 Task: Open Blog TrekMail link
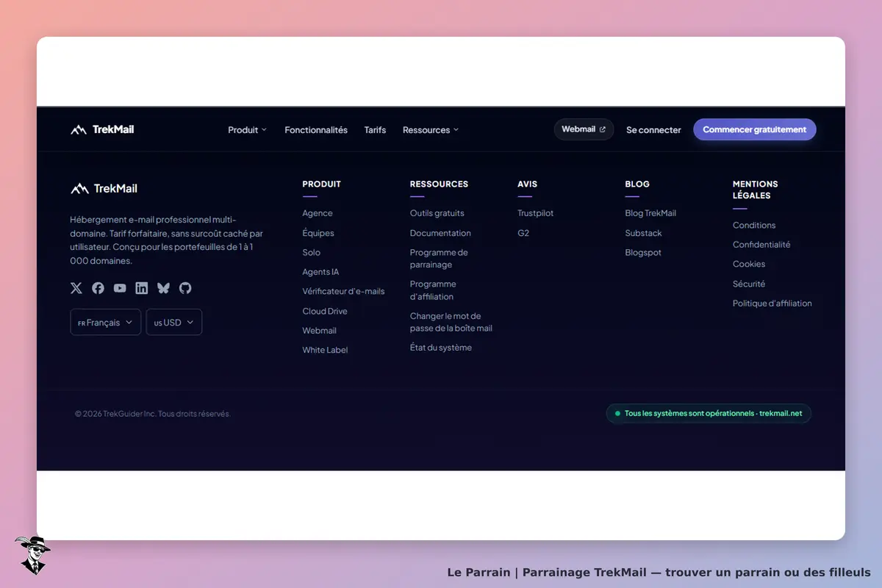[650, 213]
